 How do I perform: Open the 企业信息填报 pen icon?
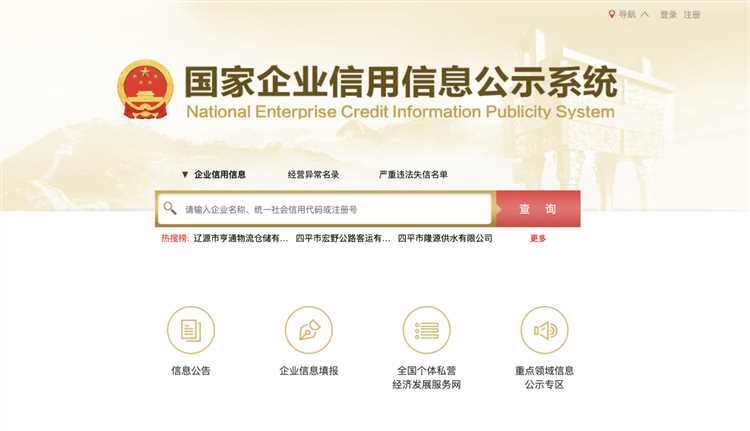click(309, 330)
